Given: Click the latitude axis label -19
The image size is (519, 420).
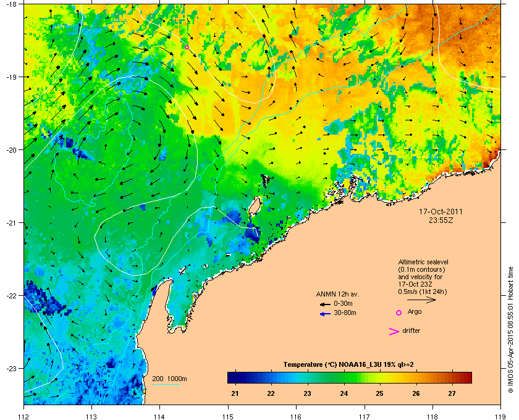Looking at the screenshot, I should click(x=11, y=77).
